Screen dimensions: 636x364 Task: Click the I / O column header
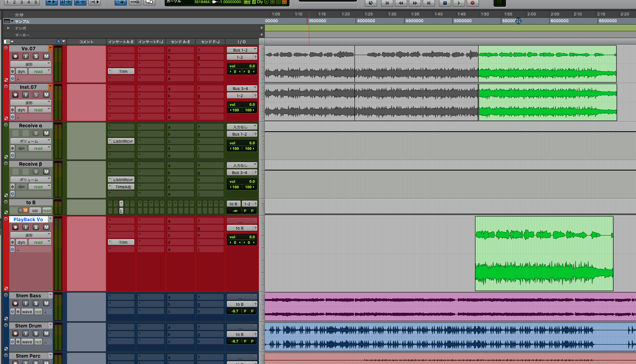(x=242, y=42)
